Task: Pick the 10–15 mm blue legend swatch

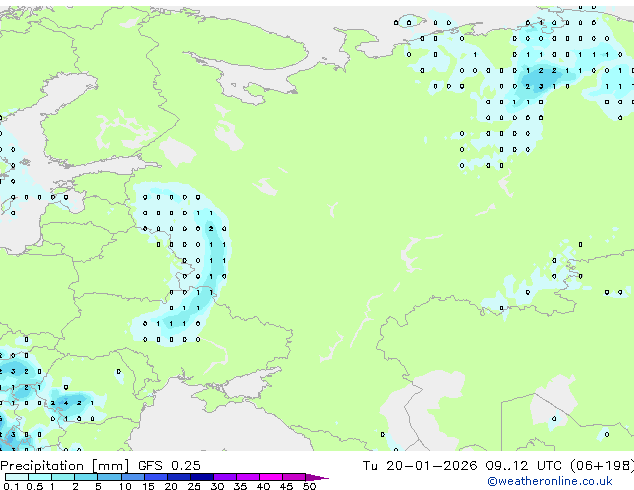Action: pos(132,477)
